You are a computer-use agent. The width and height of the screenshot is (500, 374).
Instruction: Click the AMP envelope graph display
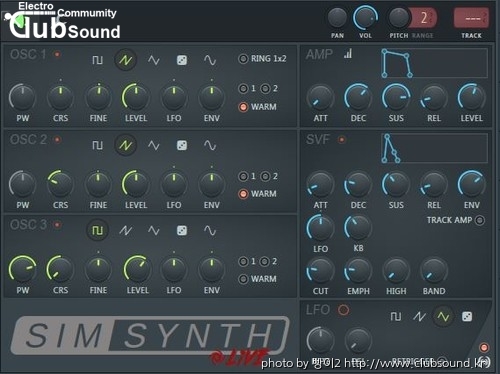[x=434, y=63]
